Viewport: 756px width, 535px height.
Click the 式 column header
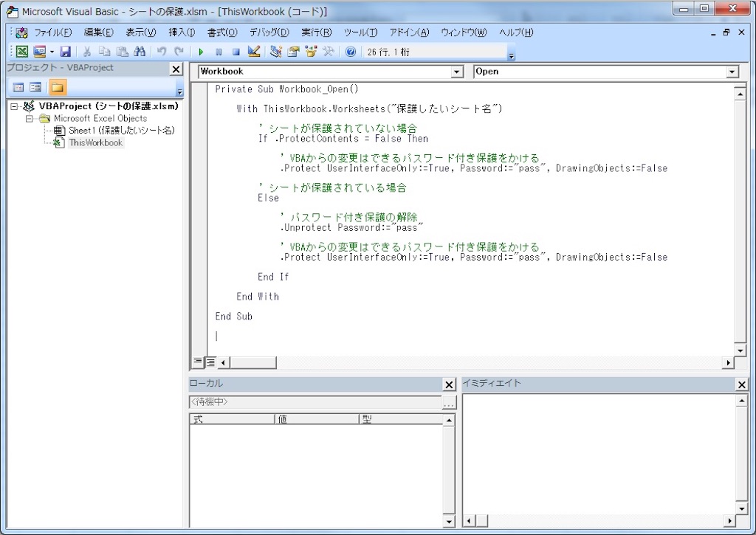232,419
